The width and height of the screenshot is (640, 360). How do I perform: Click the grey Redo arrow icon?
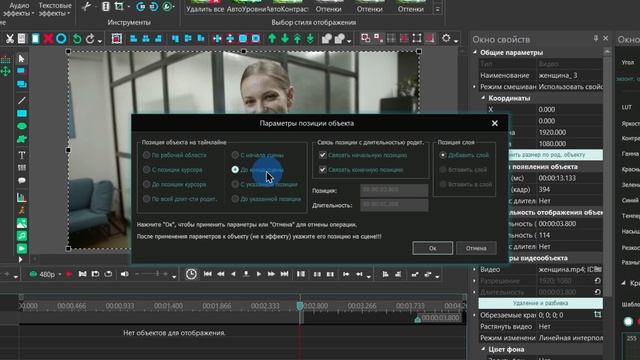click(90, 39)
